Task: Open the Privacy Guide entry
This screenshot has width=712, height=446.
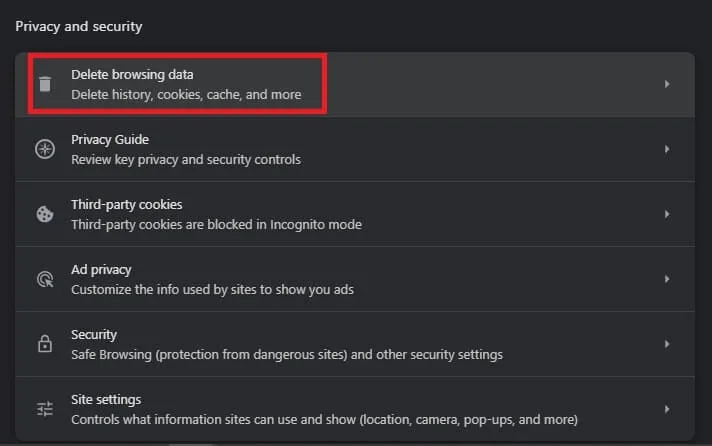Action: pyautogui.click(x=355, y=149)
